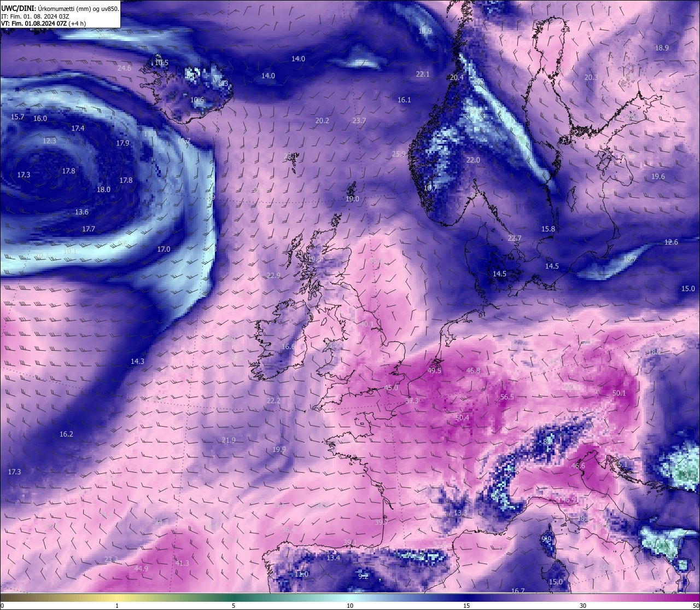Click the 20.3 value label
700x610 pixels.
click(x=591, y=78)
